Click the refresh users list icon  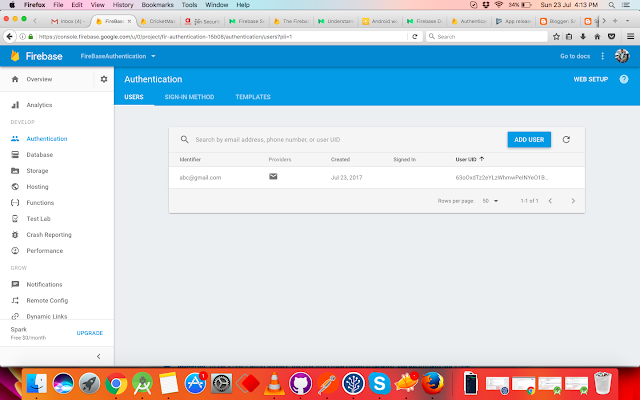click(x=566, y=140)
